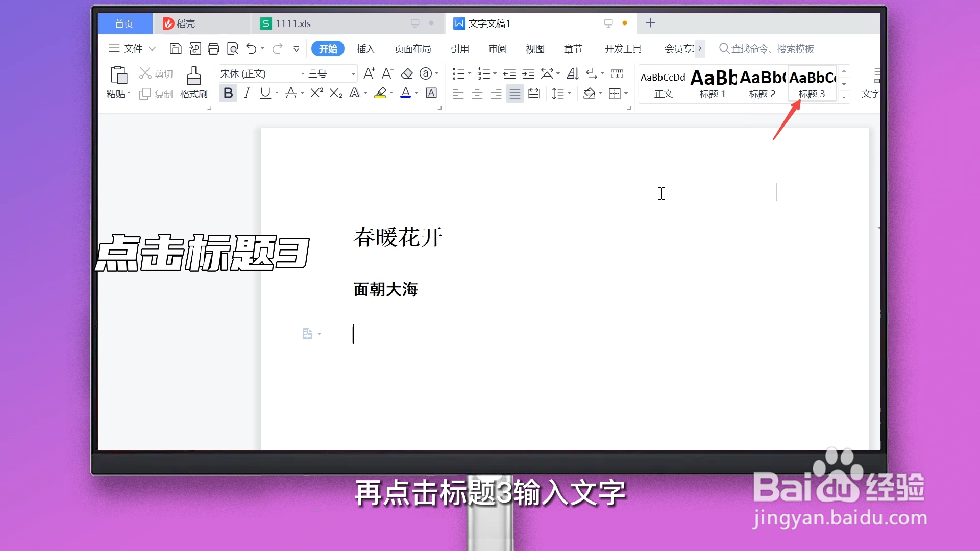The height and width of the screenshot is (551, 980).
Task: Click the Sort A-Z icon
Action: (x=573, y=74)
